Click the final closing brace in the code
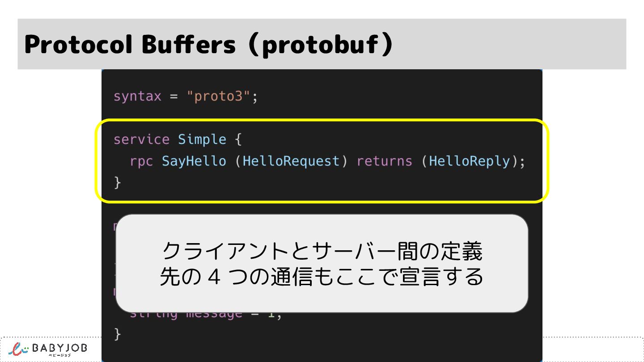The height and width of the screenshot is (362, 644). pyautogui.click(x=117, y=334)
